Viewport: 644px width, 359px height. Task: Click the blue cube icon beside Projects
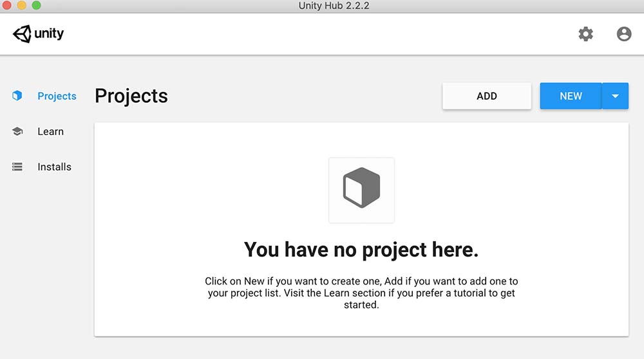click(17, 96)
